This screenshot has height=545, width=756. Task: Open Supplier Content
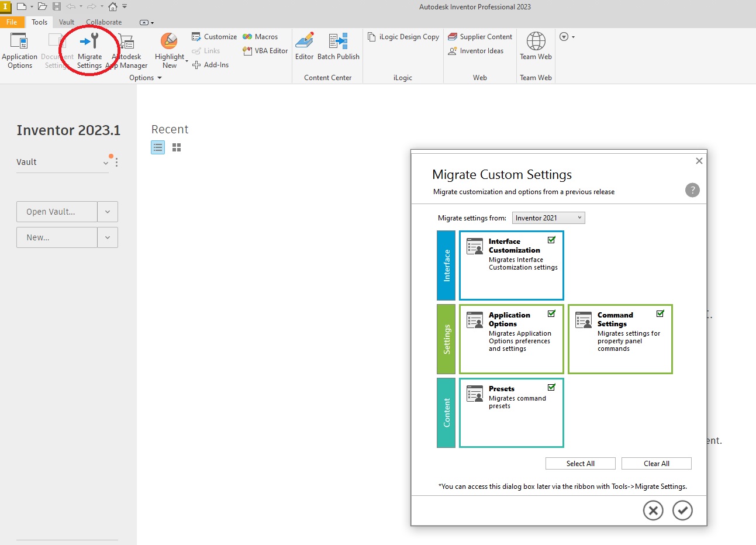pyautogui.click(x=480, y=37)
